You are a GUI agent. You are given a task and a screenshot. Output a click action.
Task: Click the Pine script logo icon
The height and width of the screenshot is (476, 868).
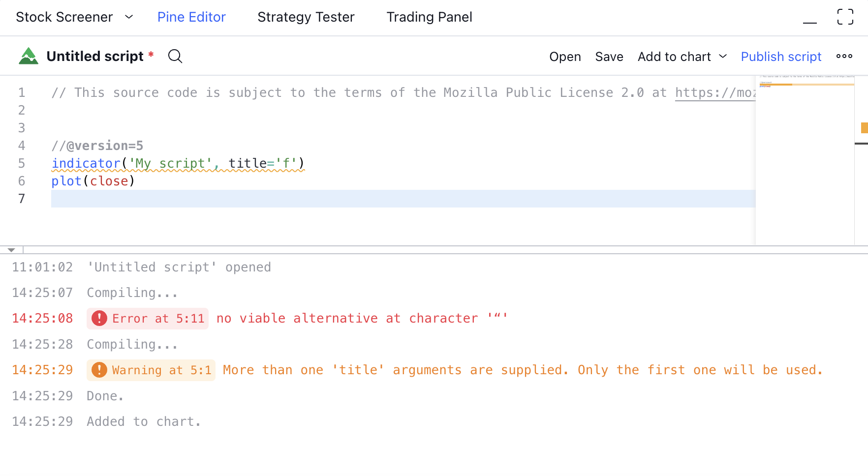pos(29,56)
